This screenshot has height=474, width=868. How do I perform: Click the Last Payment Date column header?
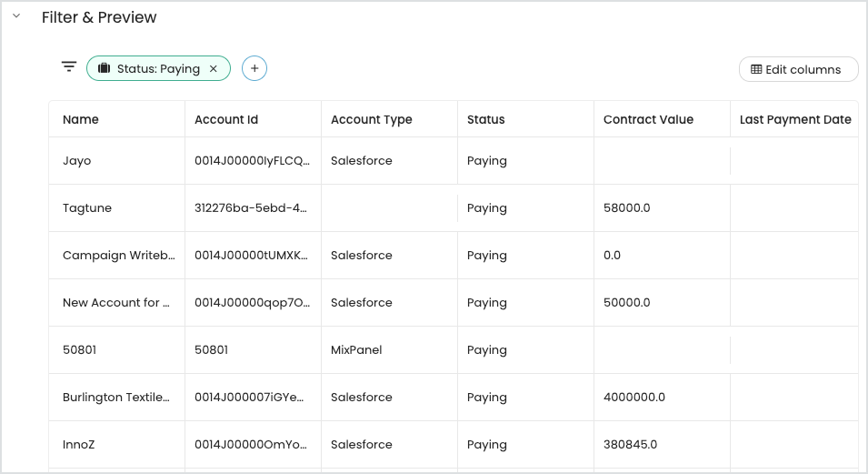[x=795, y=119]
